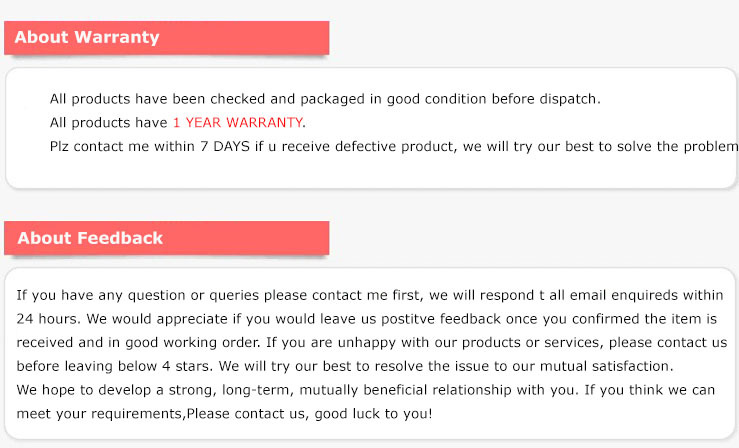Click the About Feedback red header banner

click(x=166, y=238)
